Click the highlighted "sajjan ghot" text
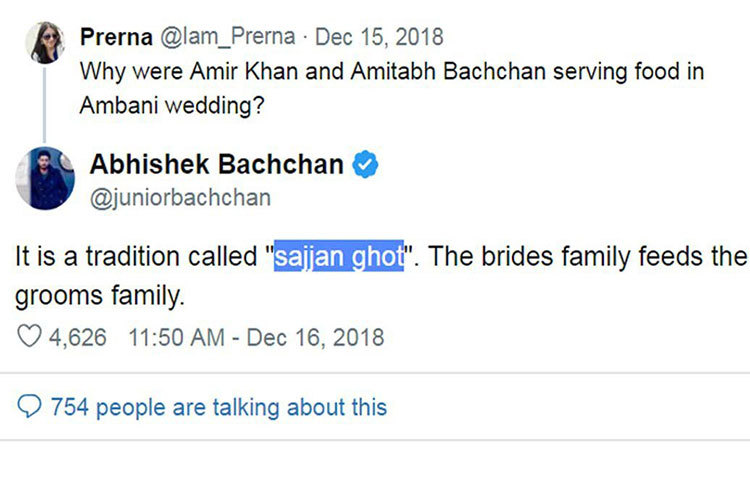Viewport: 750px width, 480px height. tap(339, 256)
